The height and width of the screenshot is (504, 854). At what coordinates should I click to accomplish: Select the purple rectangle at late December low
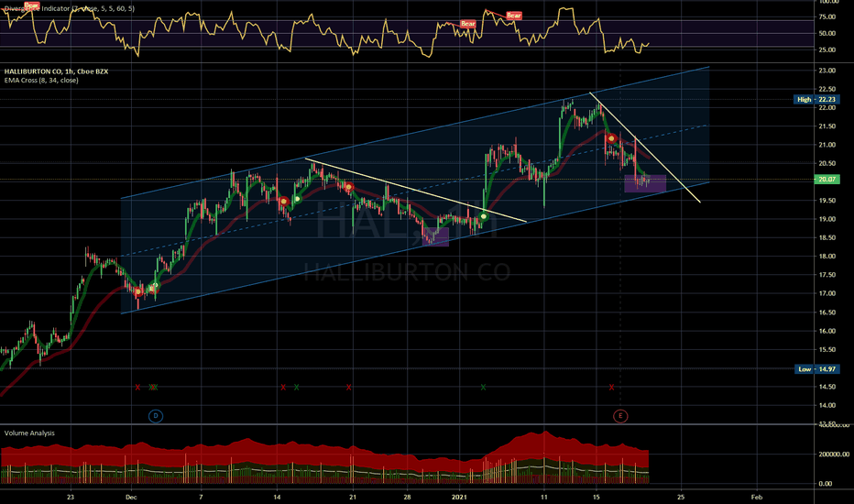(x=436, y=237)
